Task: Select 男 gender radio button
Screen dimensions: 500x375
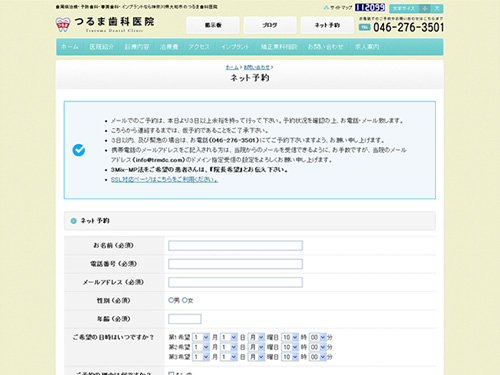Action: (x=171, y=300)
